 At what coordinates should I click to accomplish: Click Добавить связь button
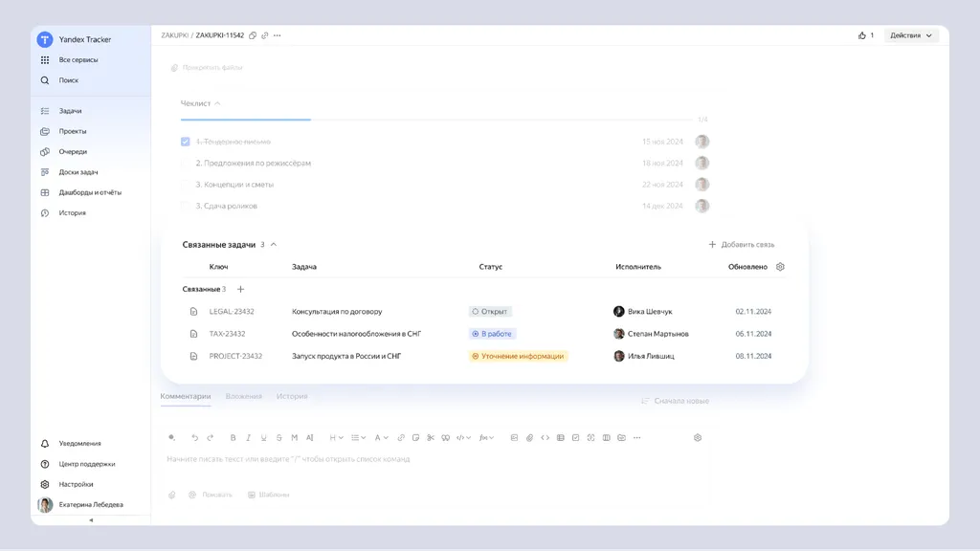click(x=742, y=245)
